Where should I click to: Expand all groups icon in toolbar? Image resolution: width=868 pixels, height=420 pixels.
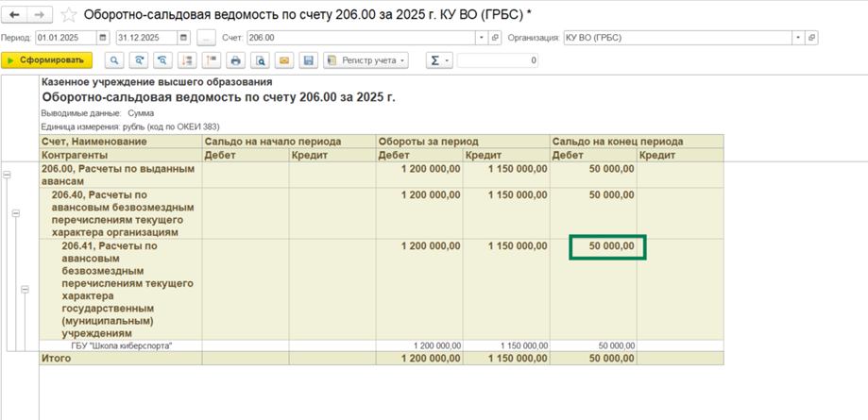[x=187, y=60]
